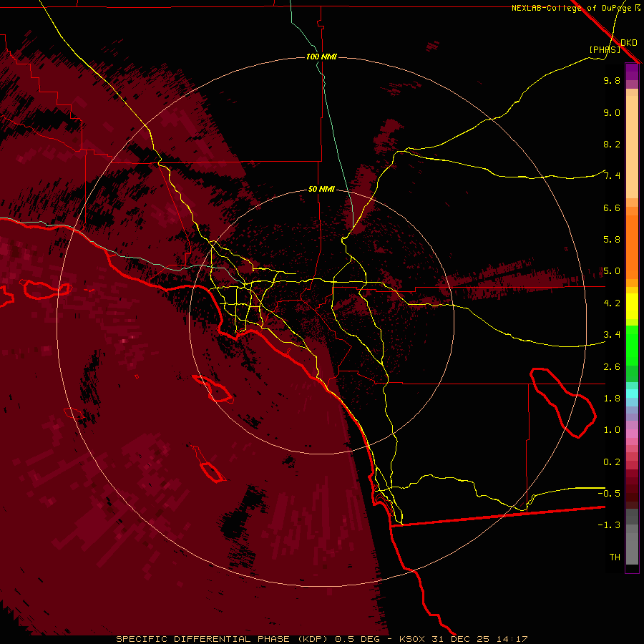
Task: Select the 3.4 scale value
Action: [x=612, y=335]
